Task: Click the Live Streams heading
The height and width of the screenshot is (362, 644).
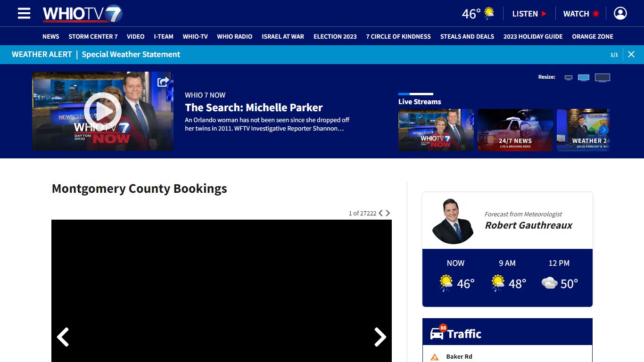Action: pyautogui.click(x=420, y=102)
